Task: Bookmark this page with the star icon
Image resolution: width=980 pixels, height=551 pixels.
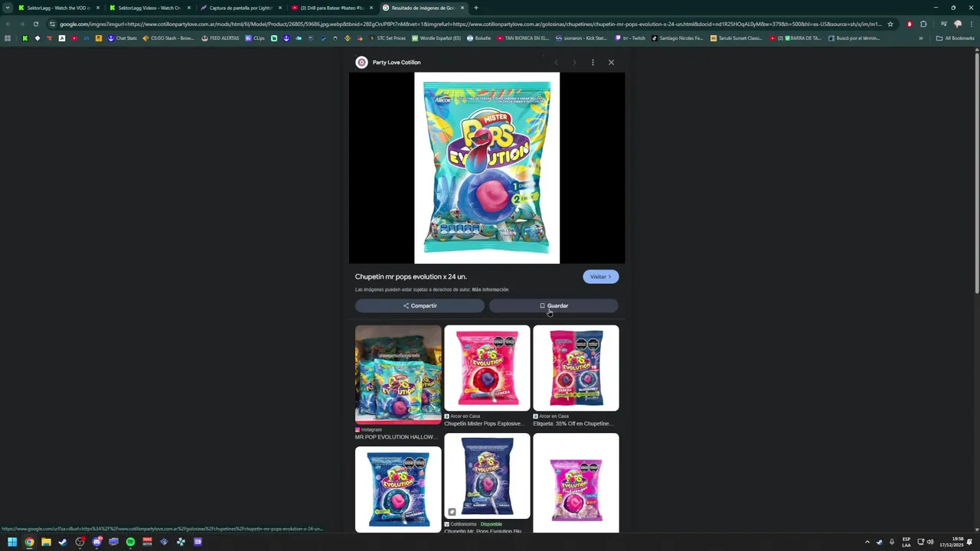Action: coord(890,24)
